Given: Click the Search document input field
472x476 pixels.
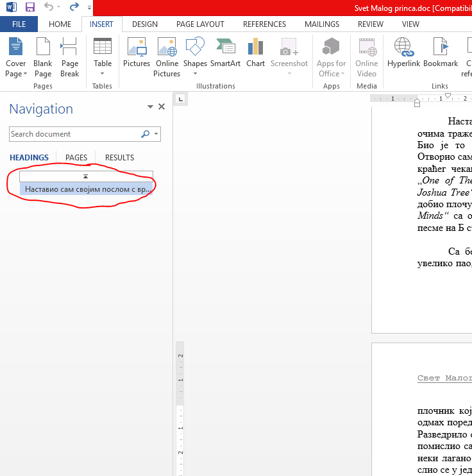Looking at the screenshot, I should (74, 134).
